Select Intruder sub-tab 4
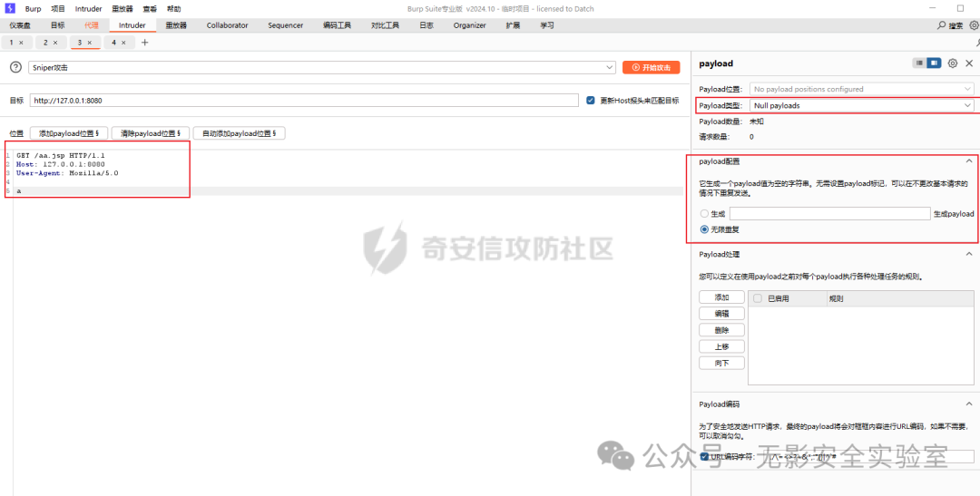 (x=113, y=43)
